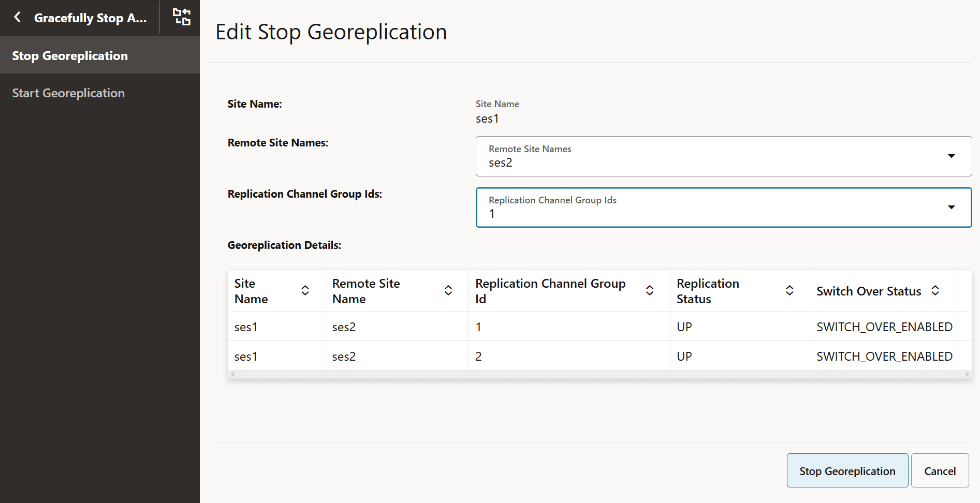The height and width of the screenshot is (503, 980).
Task: Sort table by Site Name column
Action: click(305, 291)
